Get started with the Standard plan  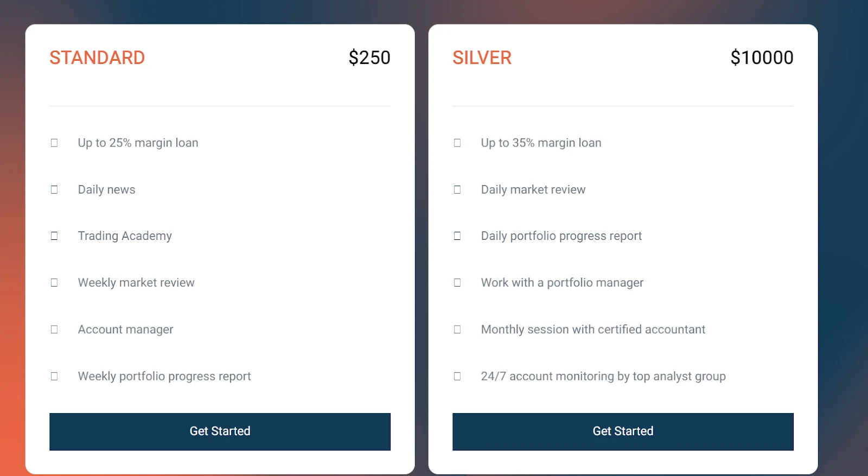[220, 431]
